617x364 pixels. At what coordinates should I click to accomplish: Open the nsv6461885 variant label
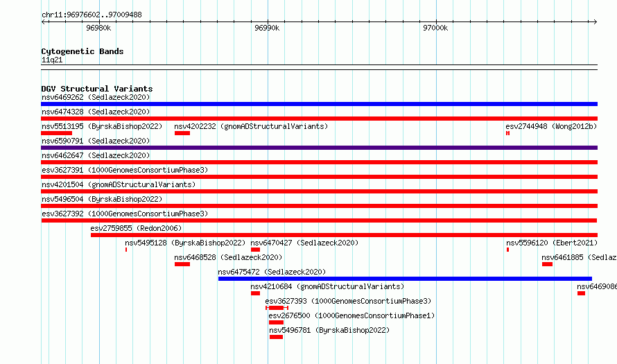coord(580,257)
